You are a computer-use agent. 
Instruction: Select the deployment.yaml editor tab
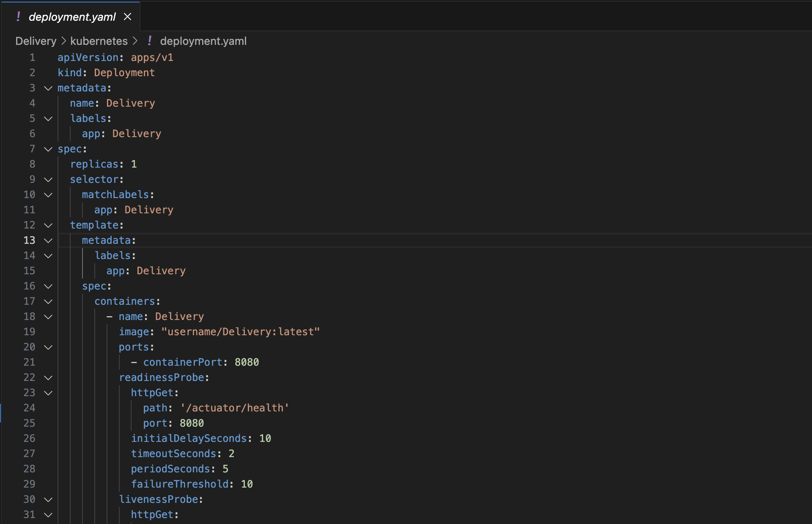(x=72, y=17)
